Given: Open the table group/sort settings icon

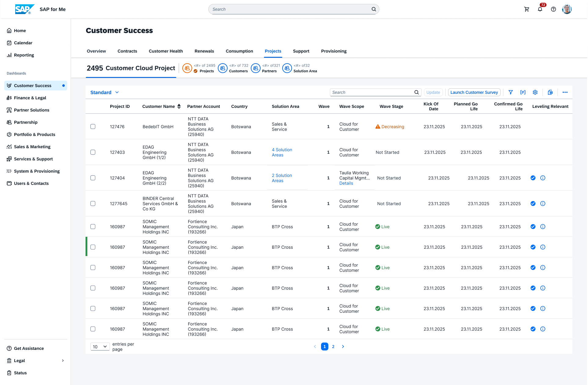Looking at the screenshot, I should coord(523,92).
